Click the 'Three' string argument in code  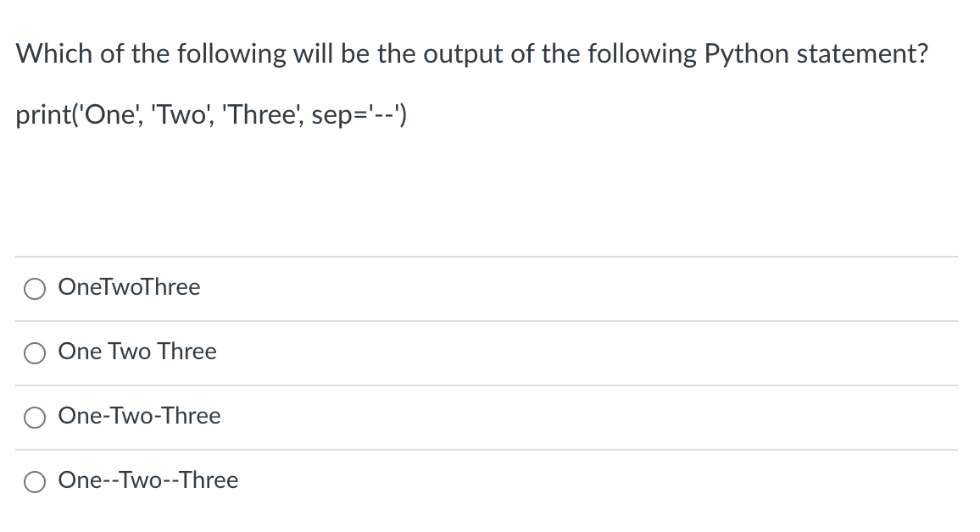[261, 115]
